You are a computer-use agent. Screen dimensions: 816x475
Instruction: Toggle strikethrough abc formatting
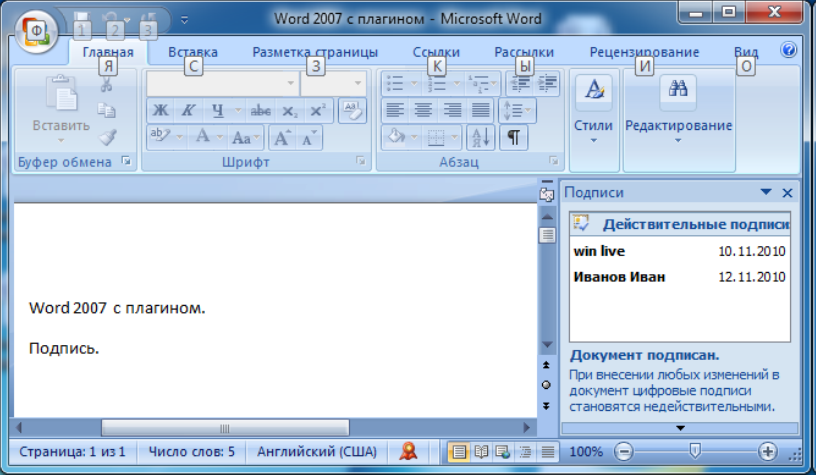tap(260, 110)
